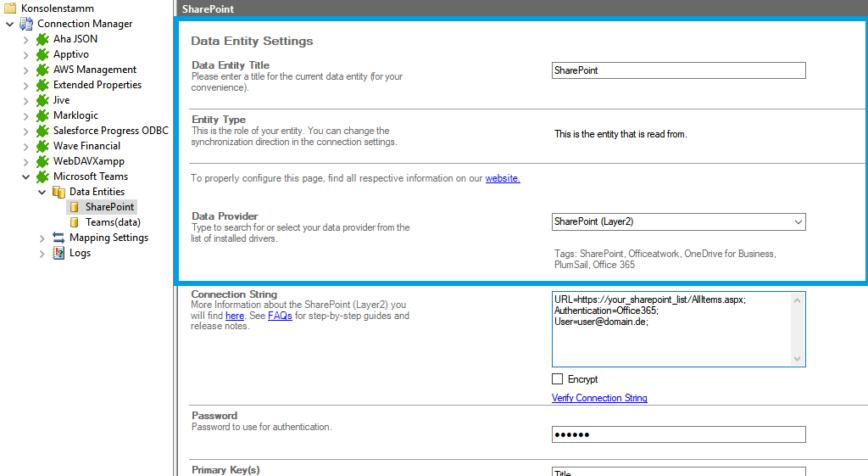Click the Verify Connection String link
Screen dimensions: 868x476
(599, 398)
